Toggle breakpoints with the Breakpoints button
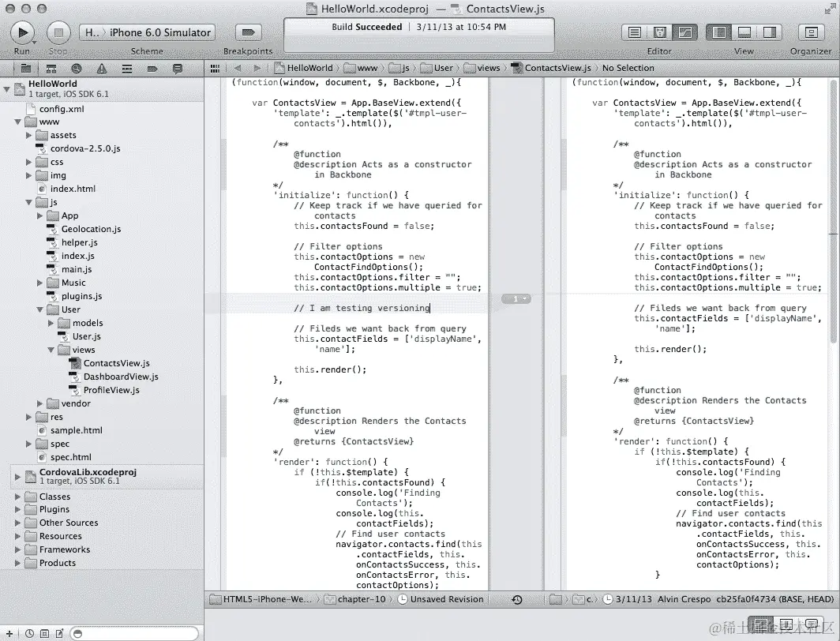Viewport: 840px width, 641px height. 247,33
